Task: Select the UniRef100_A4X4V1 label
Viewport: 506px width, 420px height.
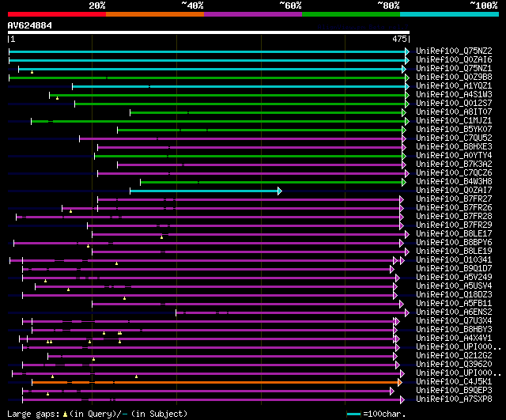Action: click(x=454, y=339)
